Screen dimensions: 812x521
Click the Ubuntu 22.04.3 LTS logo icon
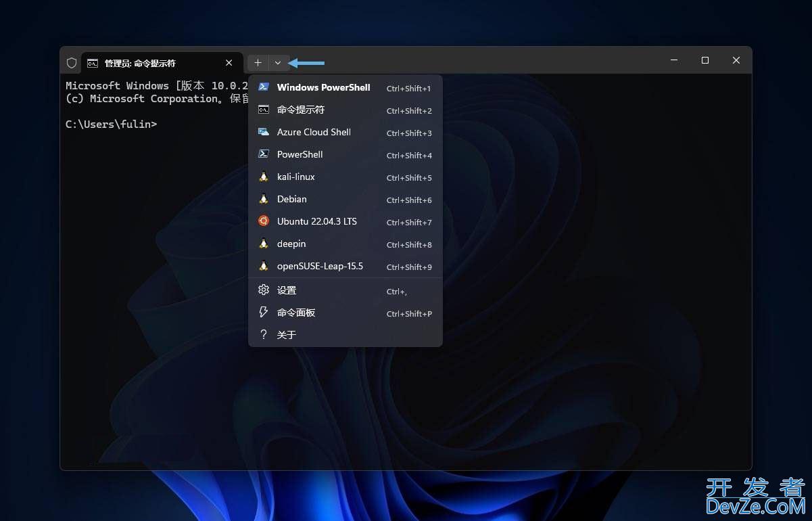[x=264, y=221]
